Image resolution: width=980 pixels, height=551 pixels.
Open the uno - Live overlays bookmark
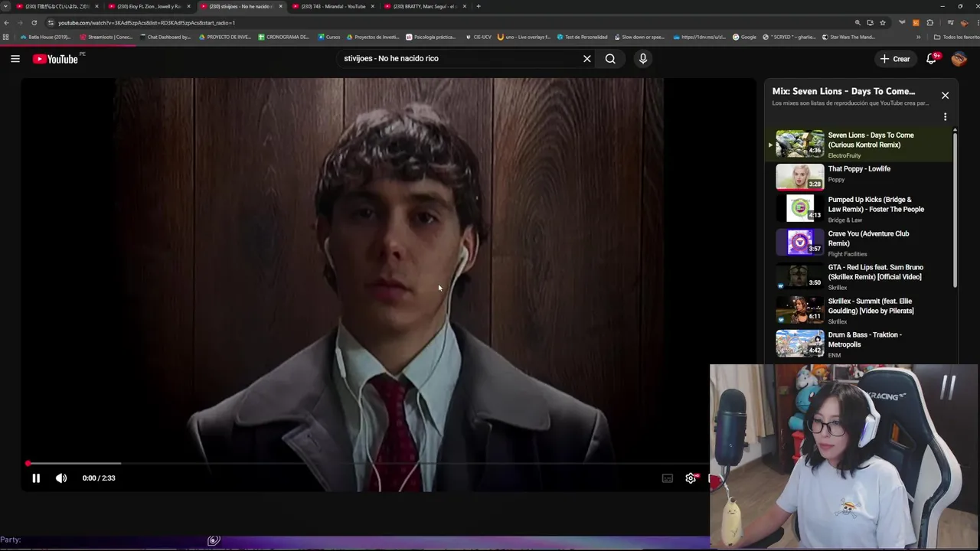[524, 37]
